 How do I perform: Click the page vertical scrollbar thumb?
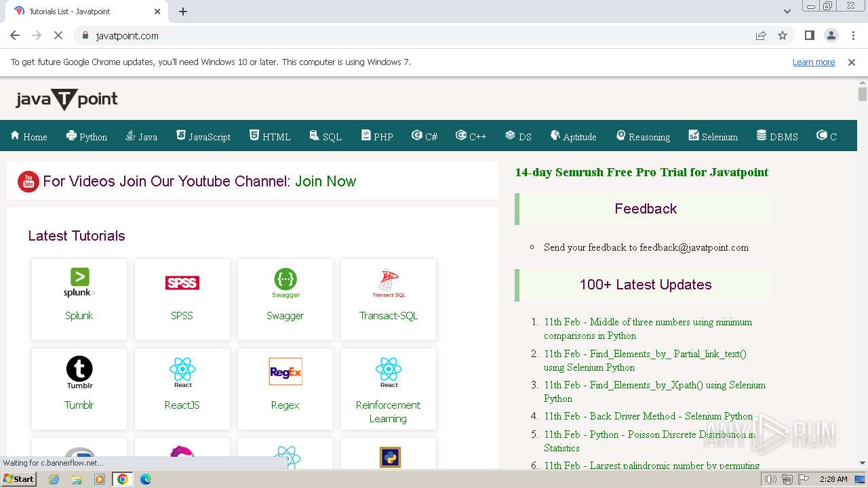click(863, 94)
